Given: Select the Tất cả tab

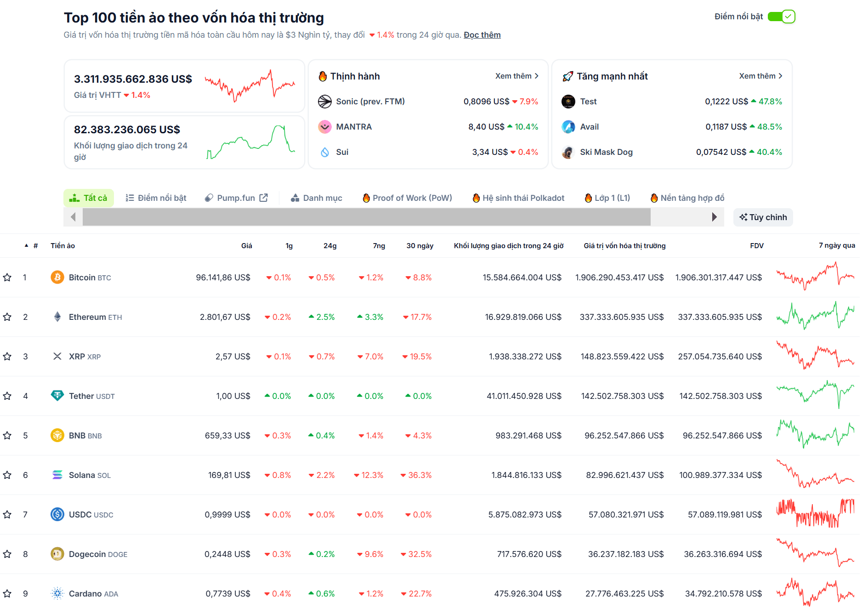Looking at the screenshot, I should [x=88, y=198].
